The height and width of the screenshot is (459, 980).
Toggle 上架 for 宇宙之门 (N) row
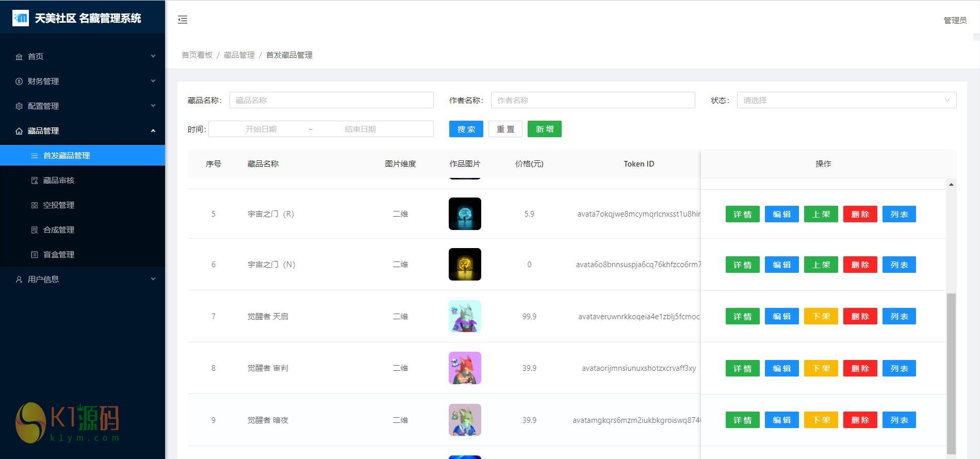(x=821, y=265)
